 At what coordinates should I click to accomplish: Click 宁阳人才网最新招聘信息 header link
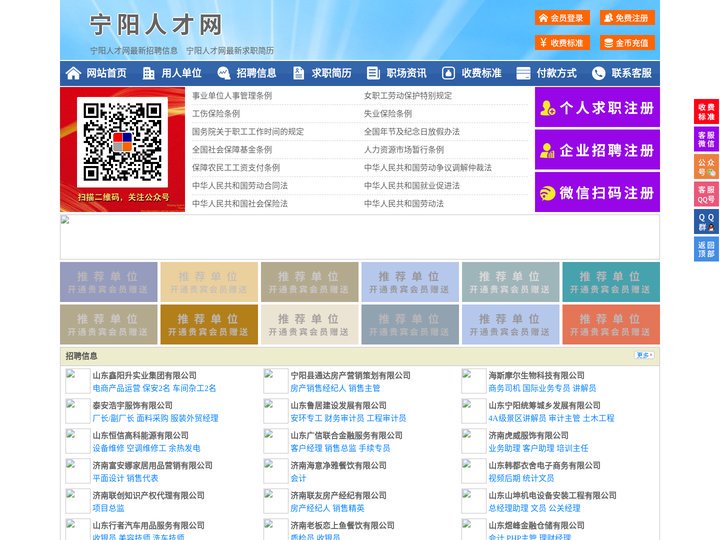(134, 51)
